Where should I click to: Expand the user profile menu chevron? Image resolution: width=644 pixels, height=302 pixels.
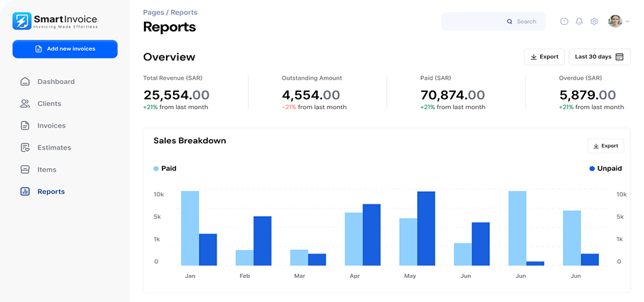[628, 22]
